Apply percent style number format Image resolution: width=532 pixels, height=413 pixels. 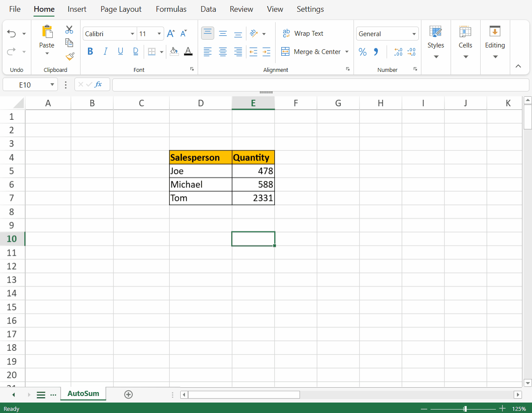pos(363,52)
